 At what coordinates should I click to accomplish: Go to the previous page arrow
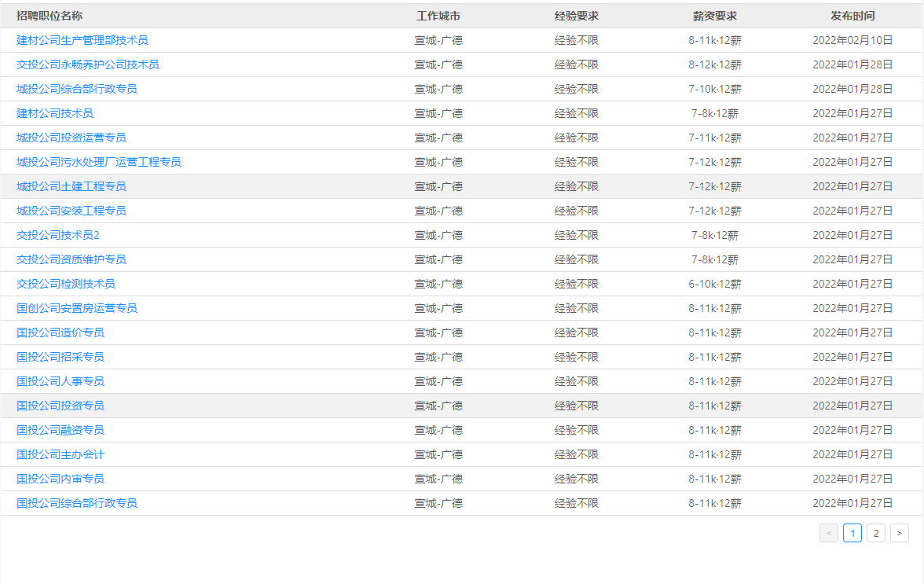(x=828, y=534)
